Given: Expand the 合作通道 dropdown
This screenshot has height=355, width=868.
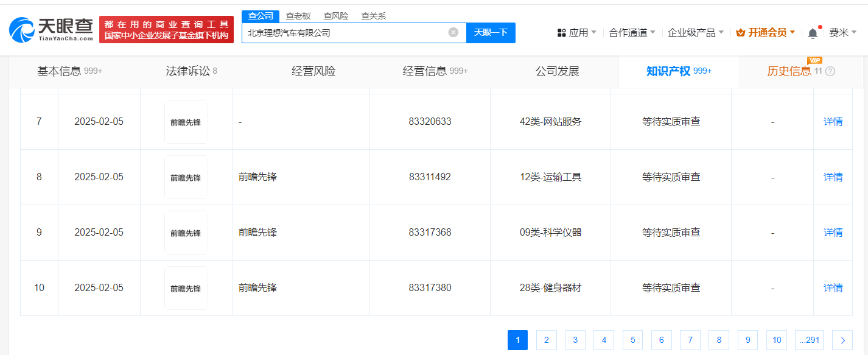Looking at the screenshot, I should point(632,33).
